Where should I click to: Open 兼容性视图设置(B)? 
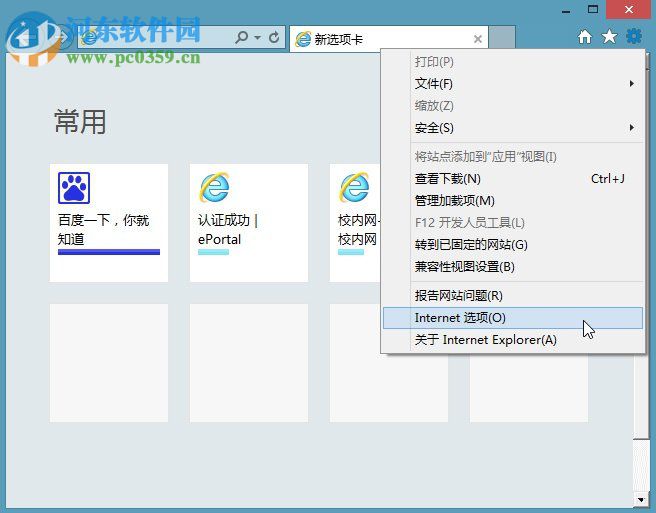pyautogui.click(x=514, y=267)
